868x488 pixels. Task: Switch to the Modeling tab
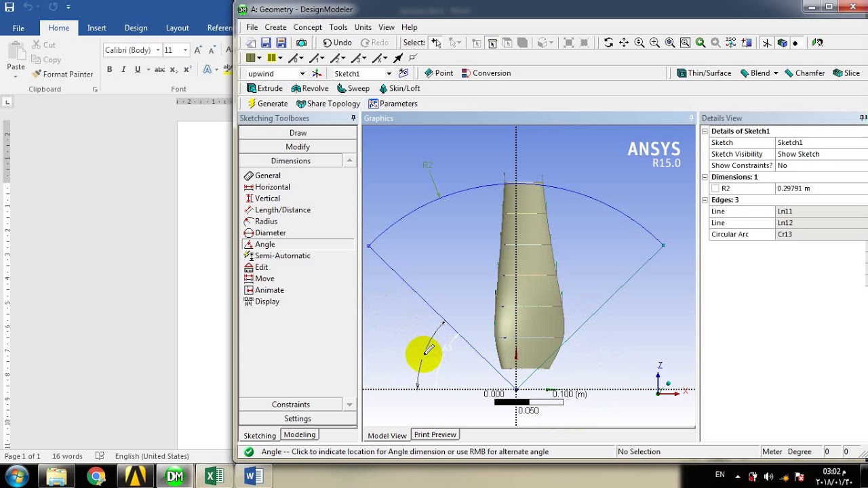pyautogui.click(x=299, y=434)
